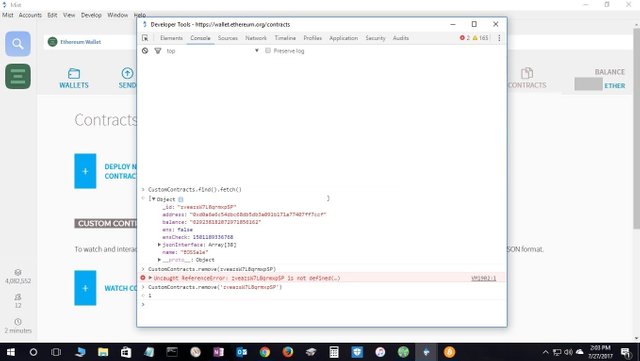Open the top execution context dropdown
Image resolution: width=640 pixels, height=361 pixels.
[212, 51]
